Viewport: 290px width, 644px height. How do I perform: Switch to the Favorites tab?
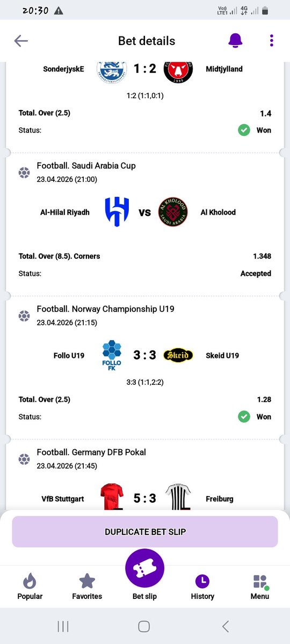point(87,586)
